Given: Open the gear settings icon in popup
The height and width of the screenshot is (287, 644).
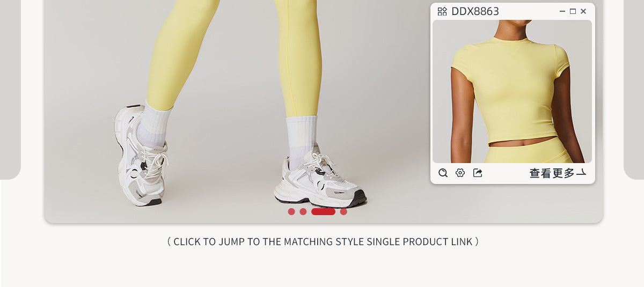Looking at the screenshot, I should click(460, 173).
